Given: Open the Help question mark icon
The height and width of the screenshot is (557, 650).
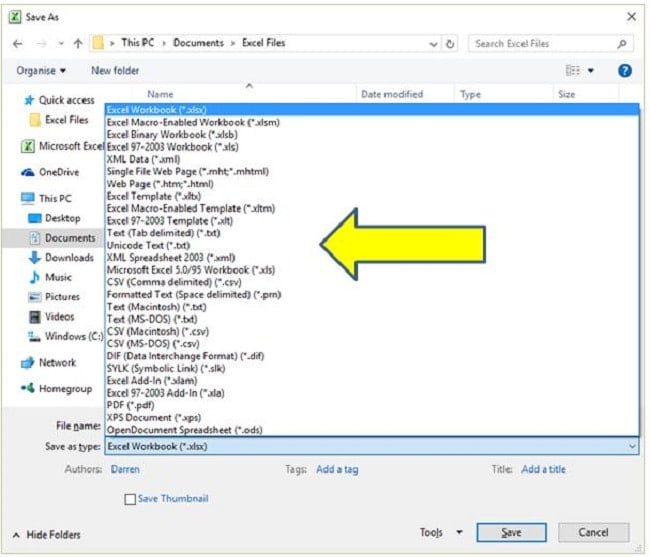Looking at the screenshot, I should (624, 71).
